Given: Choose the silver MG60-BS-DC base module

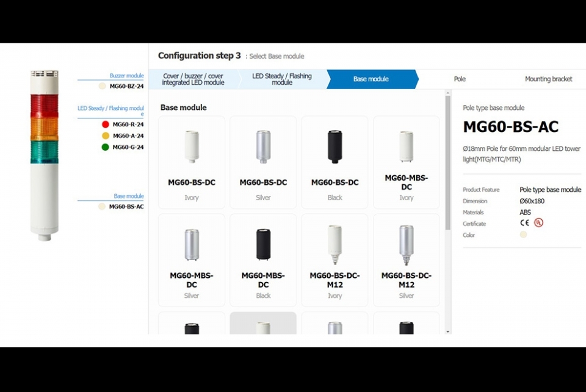Looking at the screenshot, I should pyautogui.click(x=263, y=162).
